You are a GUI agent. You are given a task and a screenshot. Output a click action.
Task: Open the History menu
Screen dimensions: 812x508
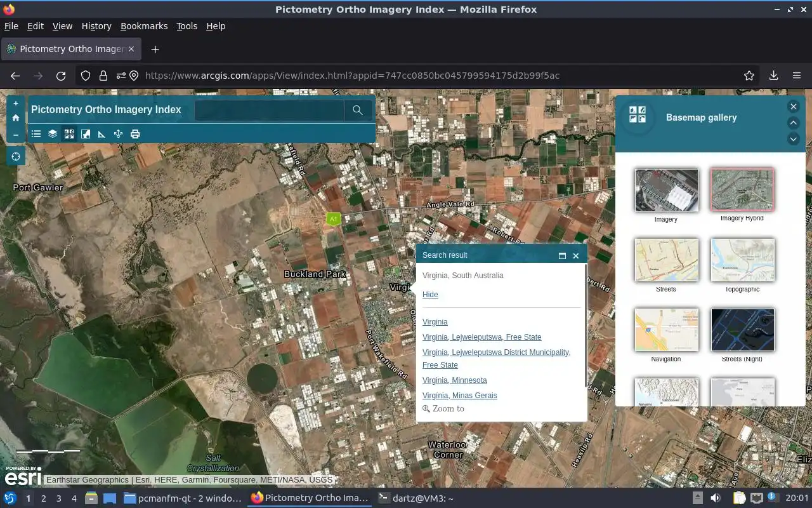coord(96,26)
